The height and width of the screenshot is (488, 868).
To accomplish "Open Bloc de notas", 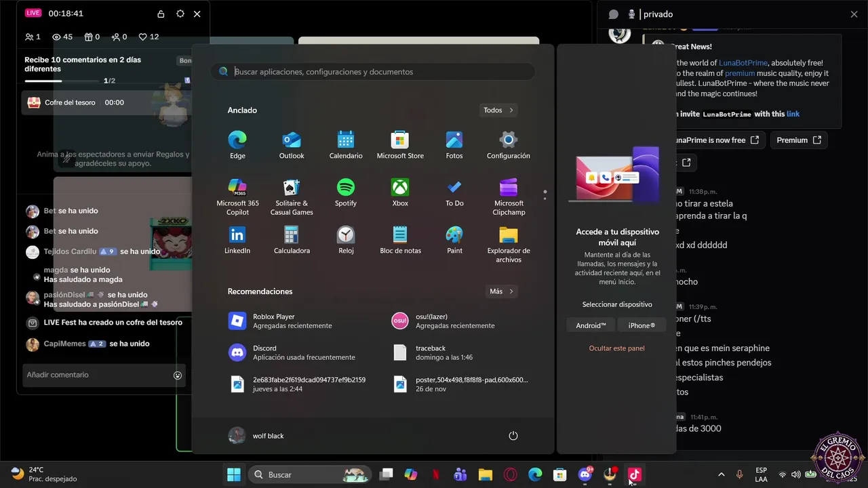I will coord(400,240).
